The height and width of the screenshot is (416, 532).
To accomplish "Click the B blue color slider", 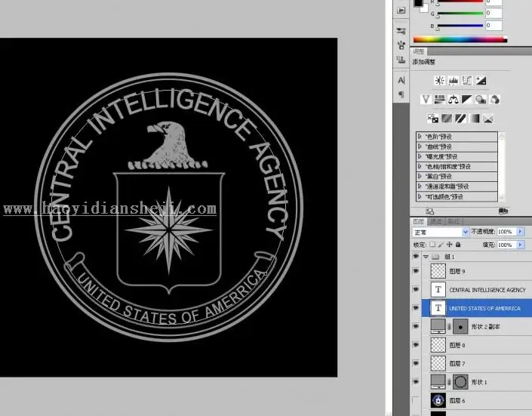I will (x=460, y=26).
